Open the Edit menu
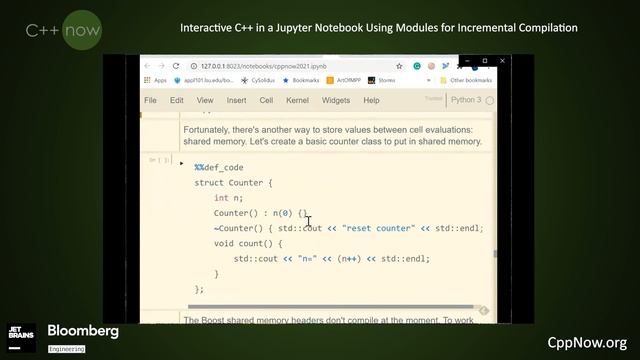Screen dimensions: 640x360 click(177, 100)
